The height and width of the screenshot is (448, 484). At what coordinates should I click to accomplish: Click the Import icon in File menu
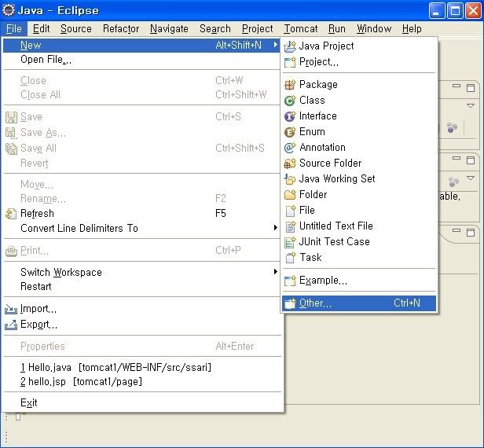coord(11,309)
